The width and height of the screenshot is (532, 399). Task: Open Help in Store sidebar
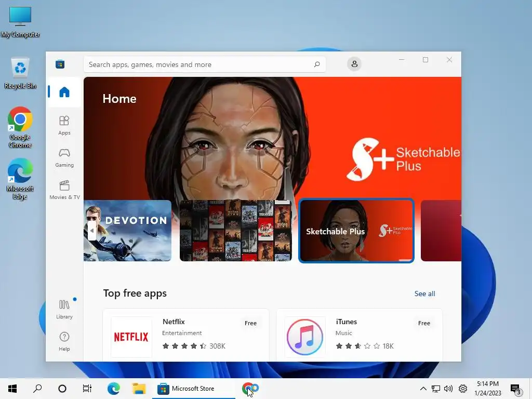[x=64, y=342]
